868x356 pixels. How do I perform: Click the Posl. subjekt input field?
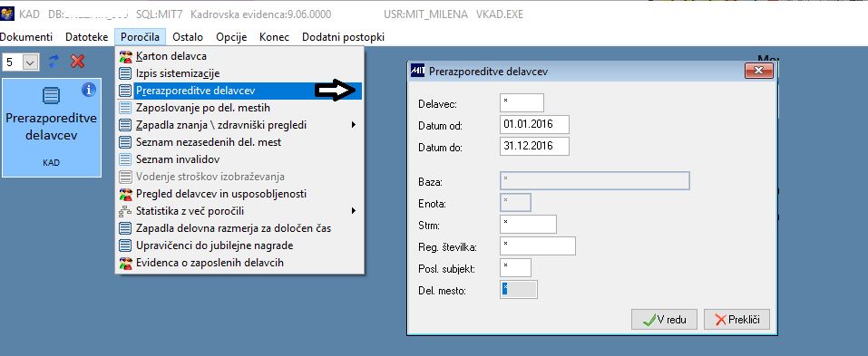(515, 267)
